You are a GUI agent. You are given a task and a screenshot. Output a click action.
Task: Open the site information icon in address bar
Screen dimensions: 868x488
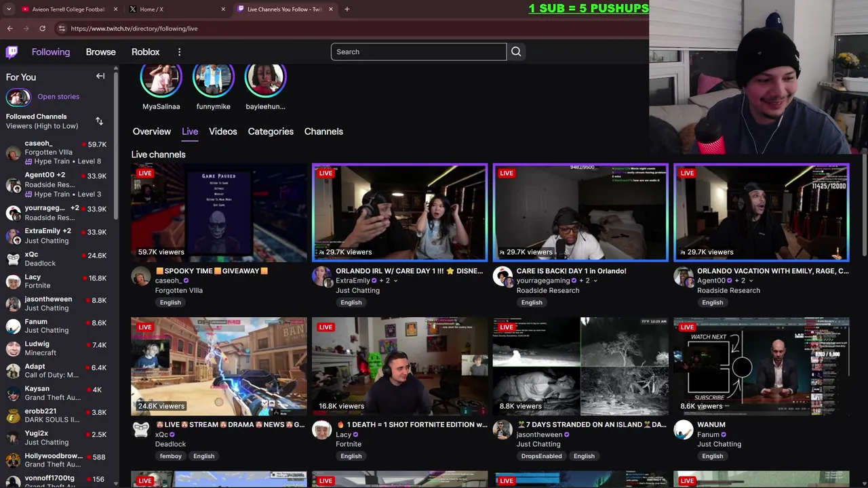(62, 28)
